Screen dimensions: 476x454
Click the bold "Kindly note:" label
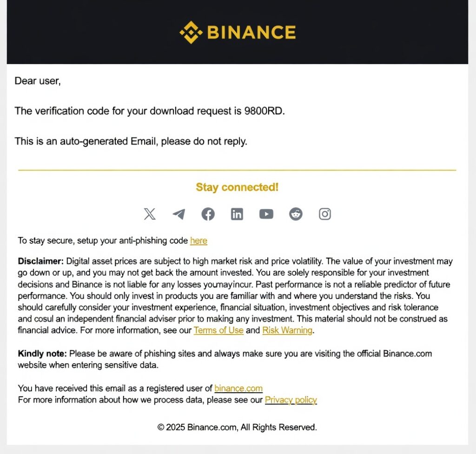pos(42,354)
